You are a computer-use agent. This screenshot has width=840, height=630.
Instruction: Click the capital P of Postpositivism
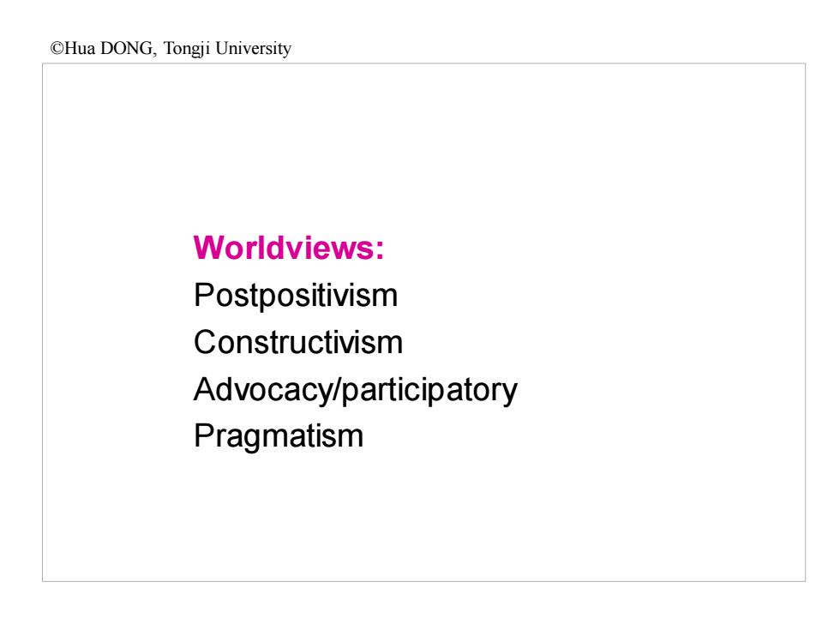[x=204, y=295]
